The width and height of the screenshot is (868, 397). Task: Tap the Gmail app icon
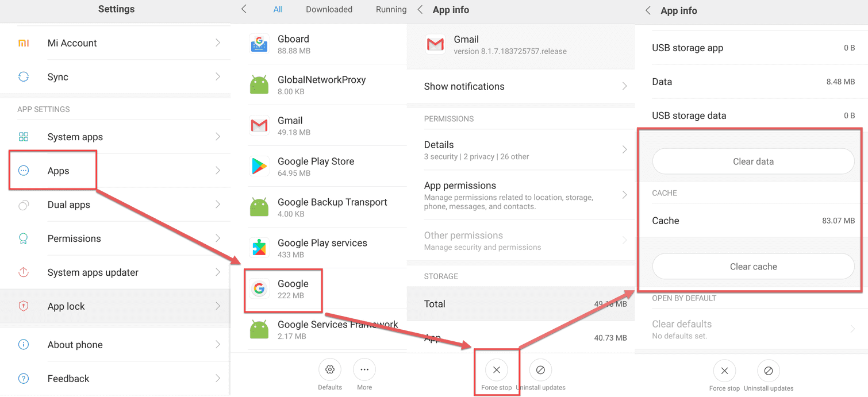coord(259,125)
